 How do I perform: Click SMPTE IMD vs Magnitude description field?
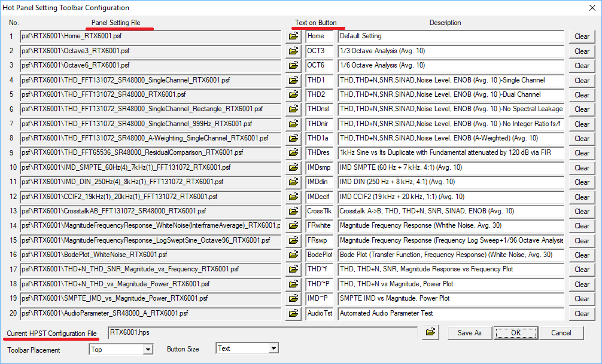pos(451,299)
